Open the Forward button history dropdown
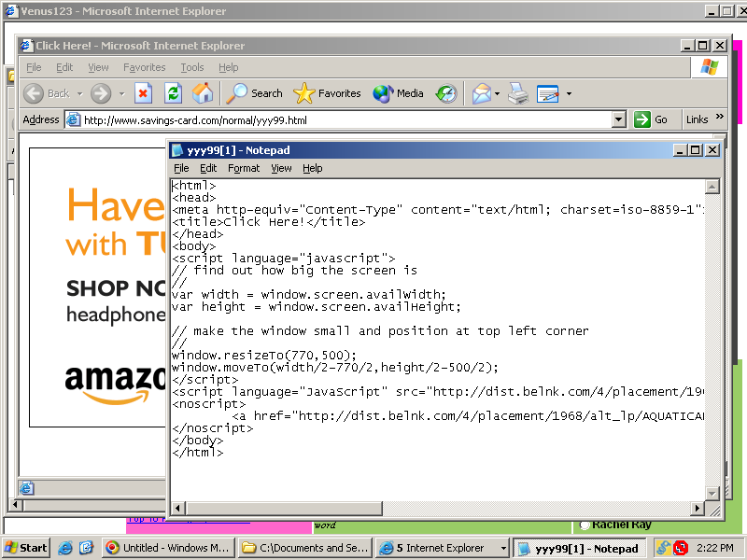 coord(122,94)
